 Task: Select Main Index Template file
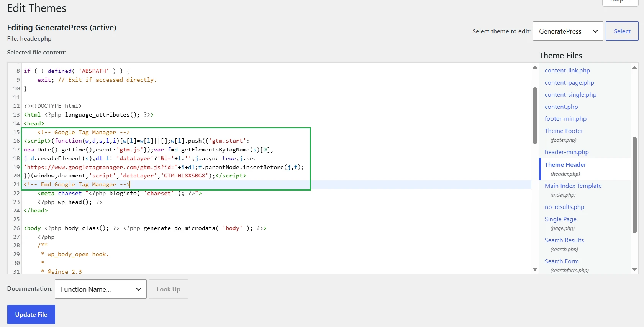coord(573,186)
